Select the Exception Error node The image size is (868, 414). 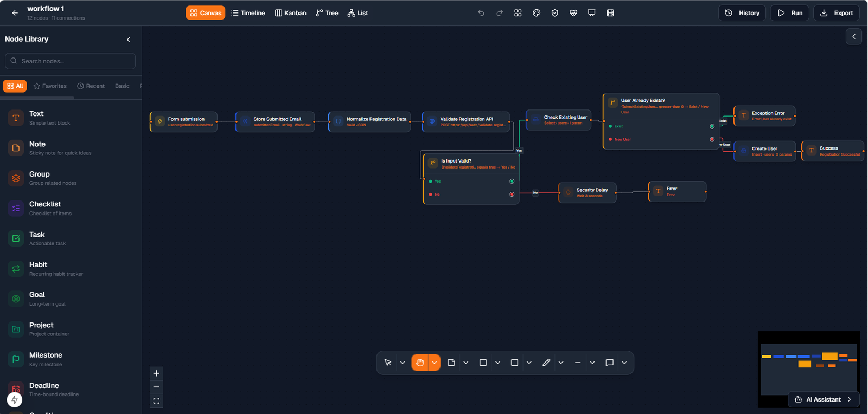pyautogui.click(x=764, y=115)
